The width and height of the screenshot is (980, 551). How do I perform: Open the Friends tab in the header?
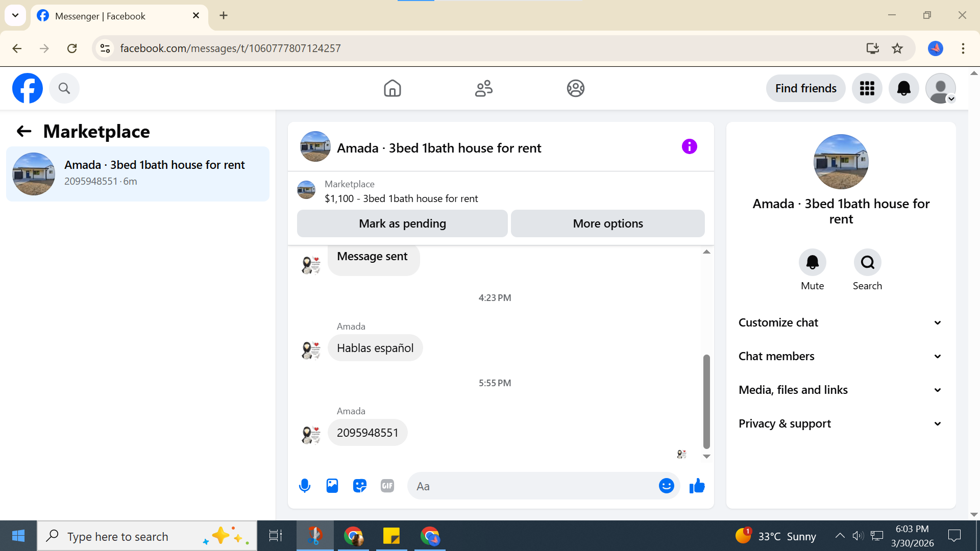click(483, 88)
